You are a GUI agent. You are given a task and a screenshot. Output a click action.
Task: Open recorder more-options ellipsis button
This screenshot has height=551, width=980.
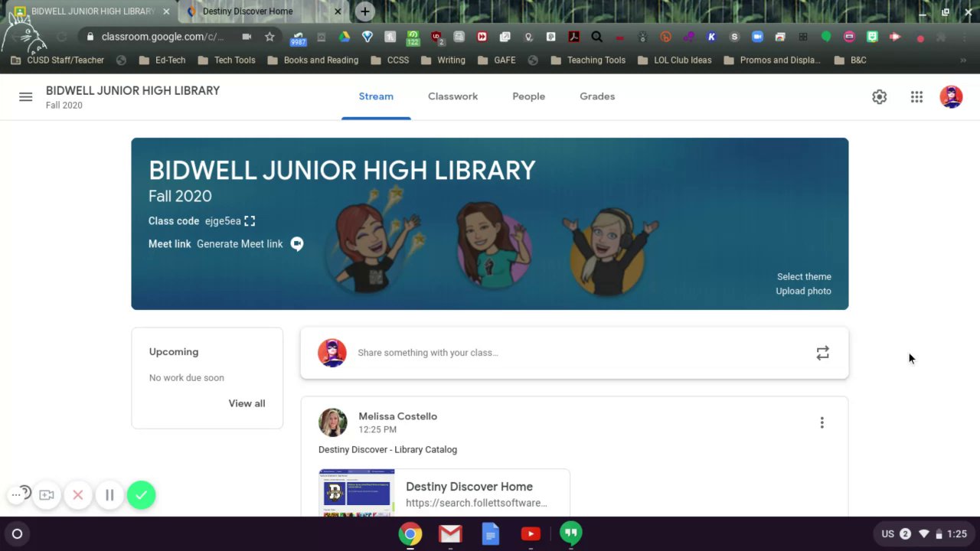click(16, 495)
